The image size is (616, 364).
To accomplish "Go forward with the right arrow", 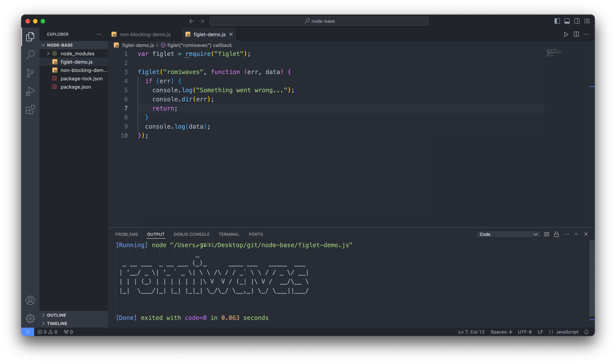I will 202,21.
